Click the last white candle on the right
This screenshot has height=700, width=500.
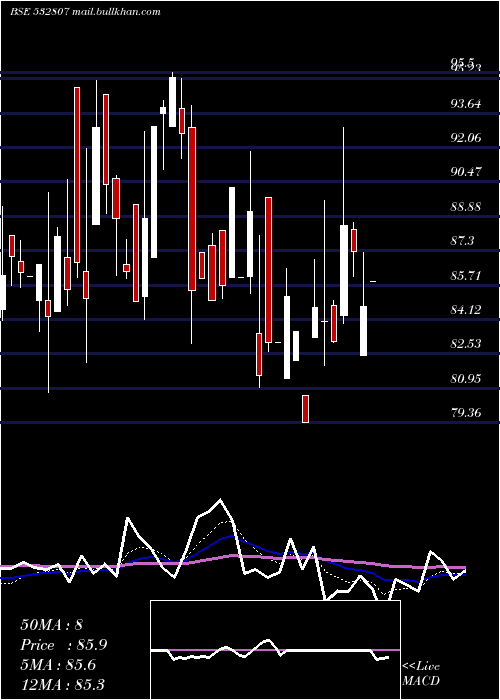point(363,331)
